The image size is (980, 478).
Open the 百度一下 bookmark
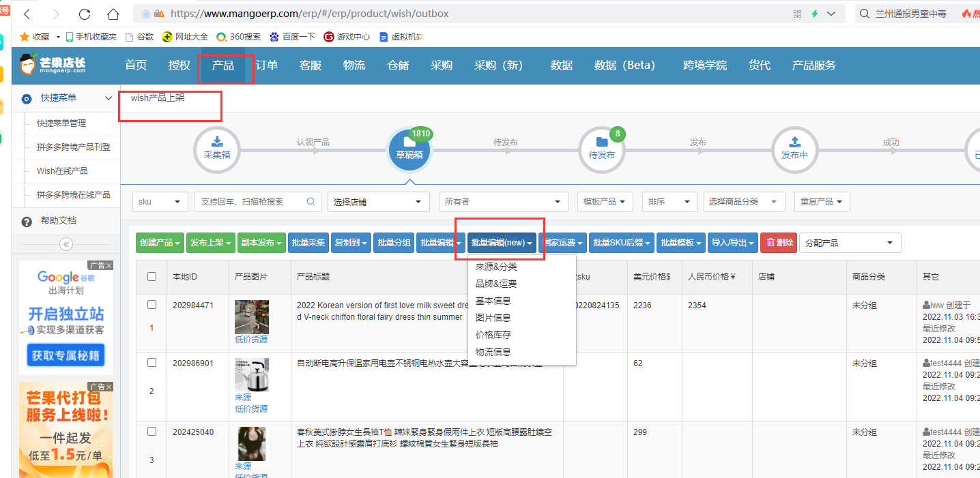tap(292, 37)
